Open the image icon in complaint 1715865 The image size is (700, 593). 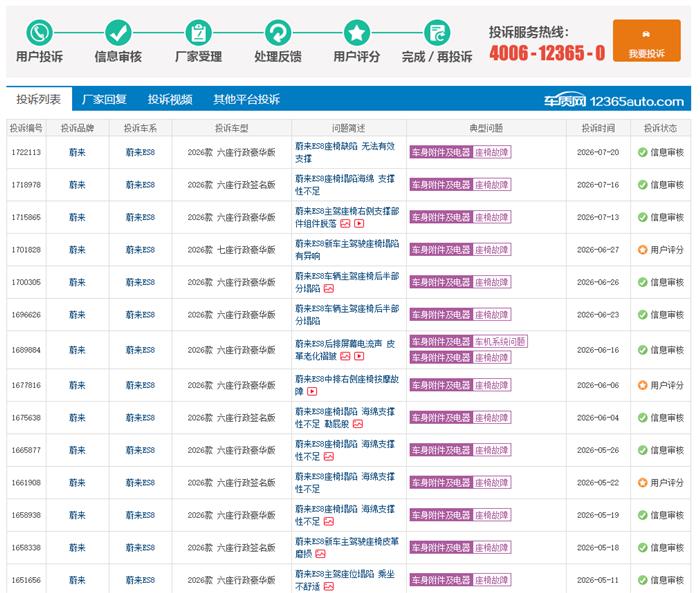345,224
